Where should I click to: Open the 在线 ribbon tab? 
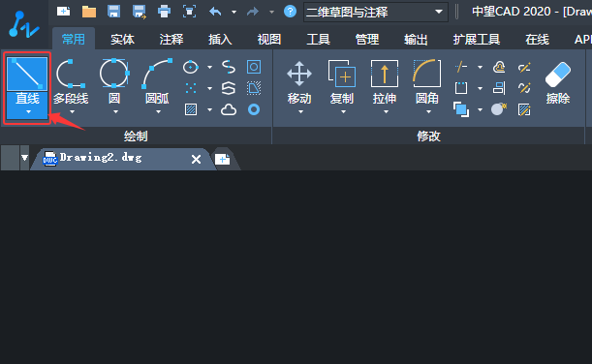(x=537, y=40)
